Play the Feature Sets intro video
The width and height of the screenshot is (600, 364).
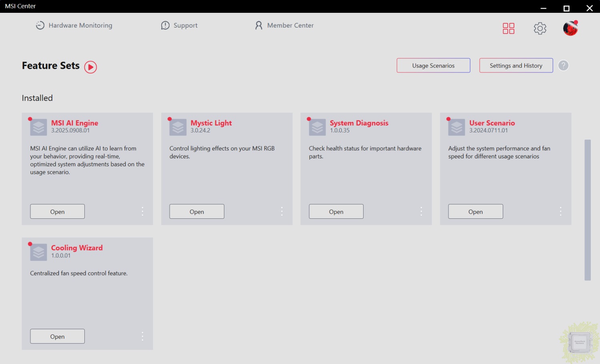(91, 67)
